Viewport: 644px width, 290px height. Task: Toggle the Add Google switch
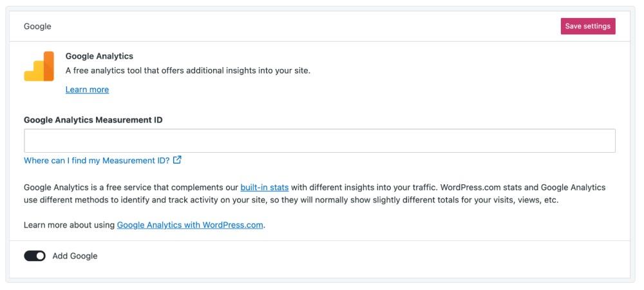(35, 256)
